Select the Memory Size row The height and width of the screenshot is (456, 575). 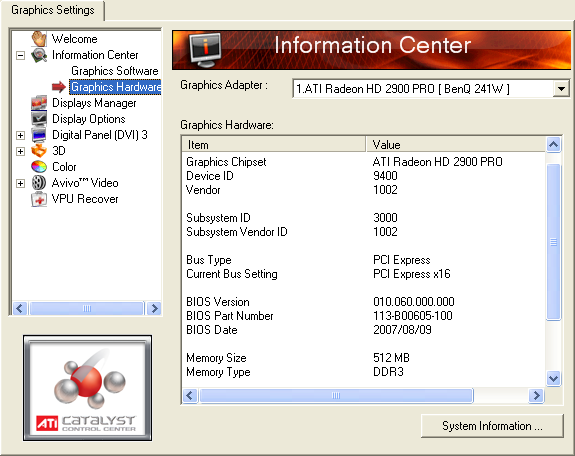click(x=363, y=358)
